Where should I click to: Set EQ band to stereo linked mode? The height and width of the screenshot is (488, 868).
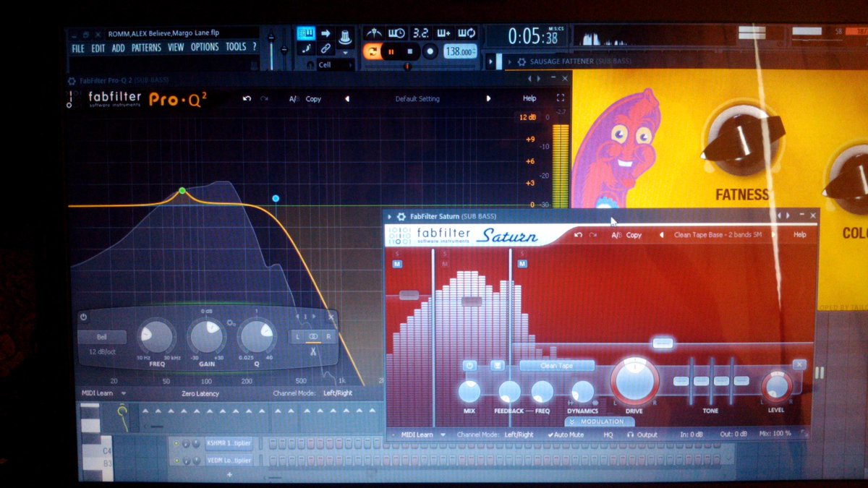coord(313,336)
